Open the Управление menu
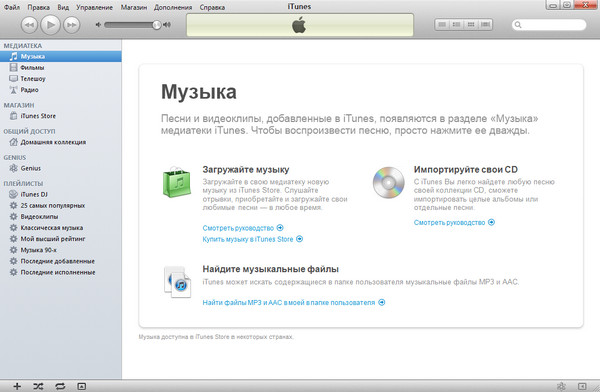Image resolution: width=600 pixels, height=392 pixels. pyautogui.click(x=95, y=7)
